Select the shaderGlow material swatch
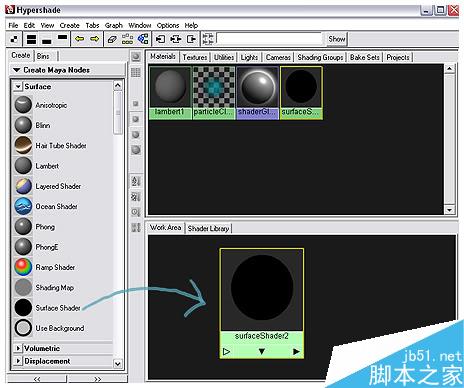Image resolution: width=464 pixels, height=388 pixels. (x=257, y=92)
